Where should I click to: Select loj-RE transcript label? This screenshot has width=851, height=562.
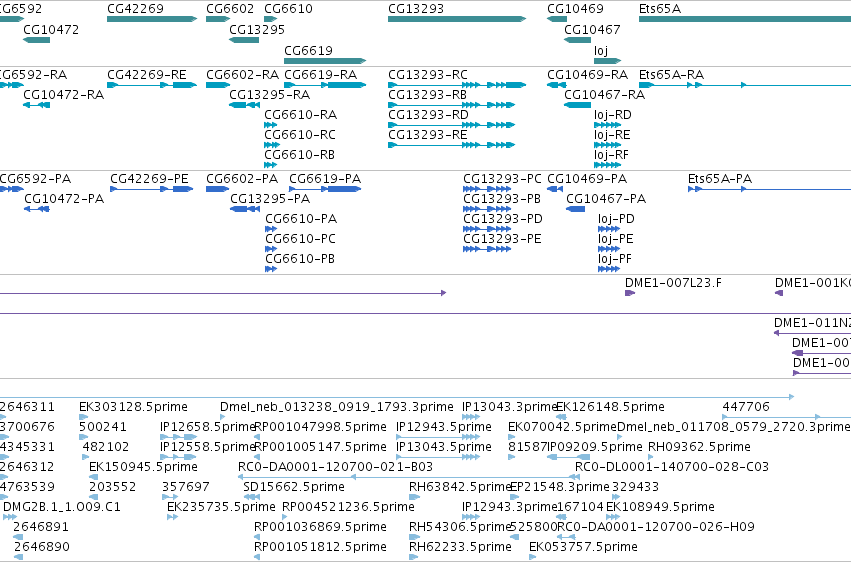pyautogui.click(x=612, y=135)
